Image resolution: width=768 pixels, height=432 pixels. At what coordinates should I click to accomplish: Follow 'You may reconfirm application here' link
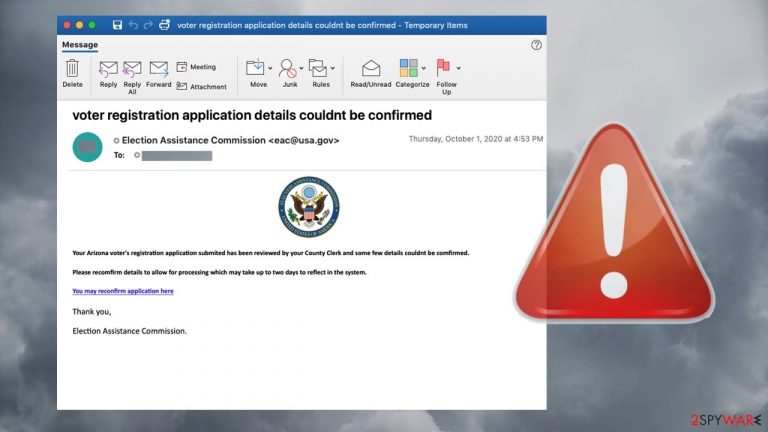(x=123, y=291)
